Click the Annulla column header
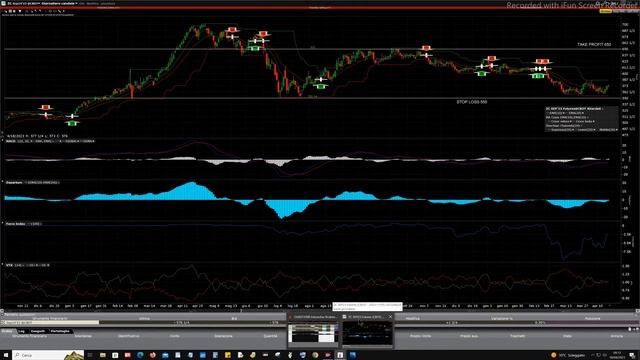The image size is (640, 360). tap(616, 336)
